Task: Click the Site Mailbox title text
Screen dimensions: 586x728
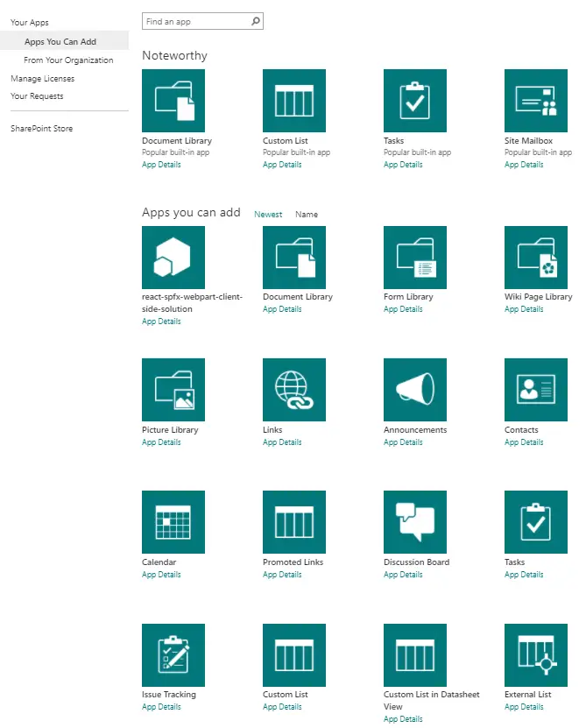Action: (528, 141)
